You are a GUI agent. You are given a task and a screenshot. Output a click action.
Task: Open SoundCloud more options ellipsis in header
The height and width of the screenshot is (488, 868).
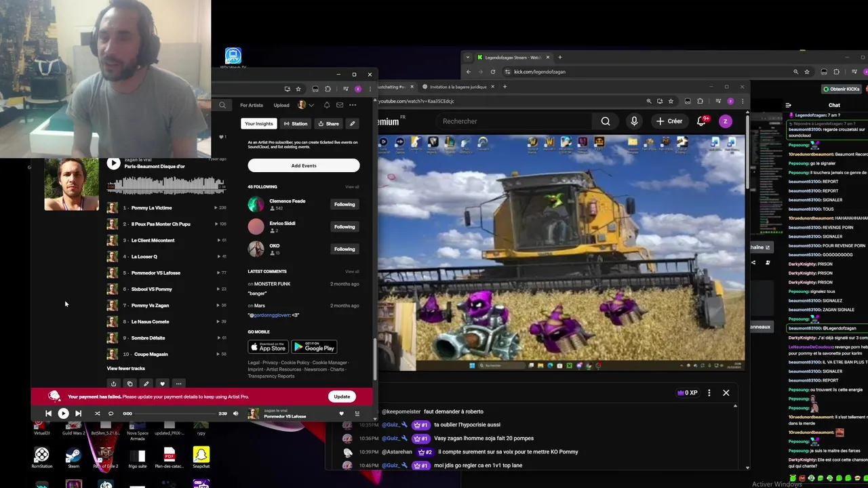353,105
